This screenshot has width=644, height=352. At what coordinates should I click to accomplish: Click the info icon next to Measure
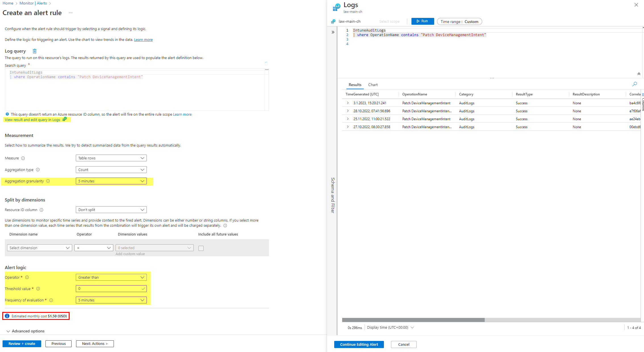[23, 158]
